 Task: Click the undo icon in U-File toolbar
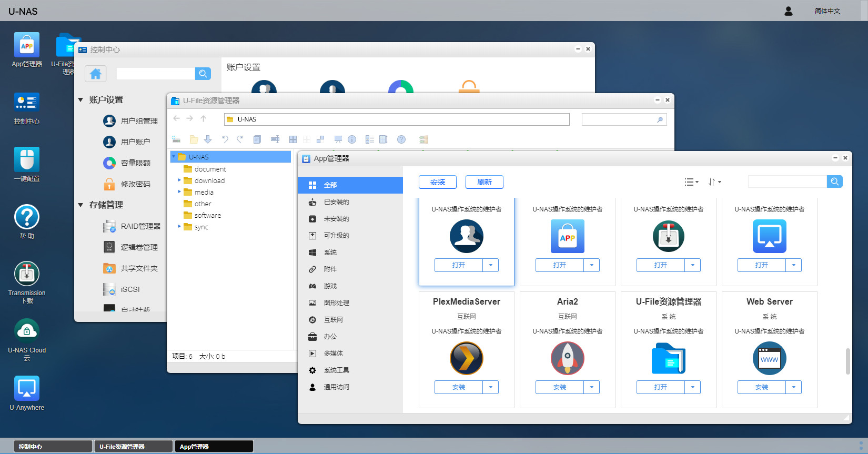pos(225,139)
